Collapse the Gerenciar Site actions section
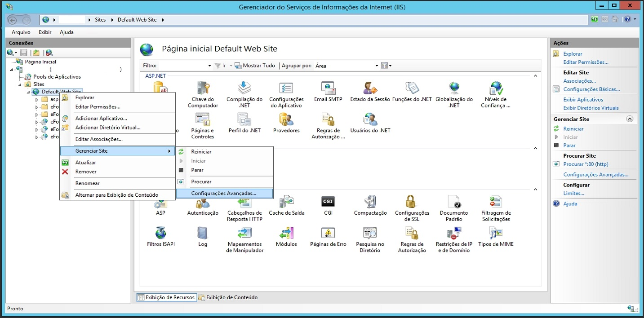This screenshot has height=318, width=644. coord(630,119)
